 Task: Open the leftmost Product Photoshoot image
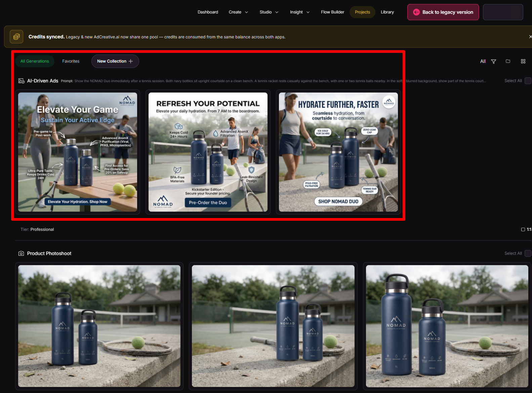point(99,326)
